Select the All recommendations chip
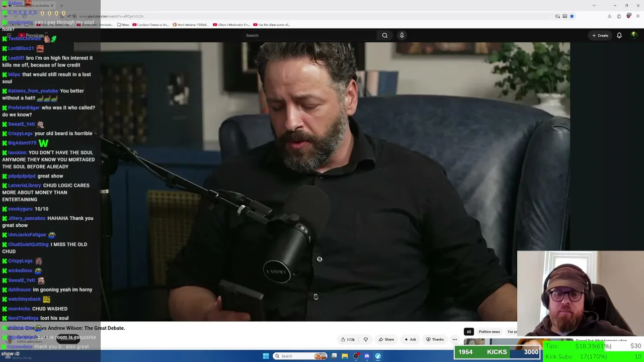This screenshot has height=362, width=644. click(x=469, y=332)
